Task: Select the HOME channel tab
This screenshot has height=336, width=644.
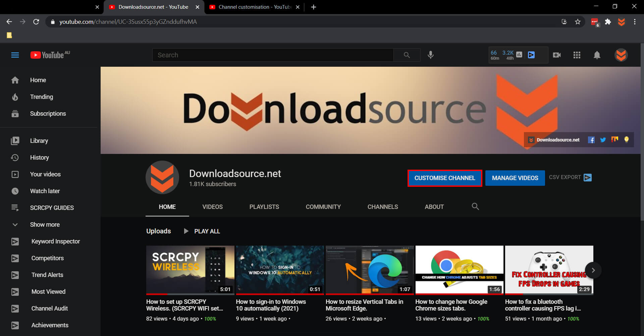Action: [x=167, y=207]
